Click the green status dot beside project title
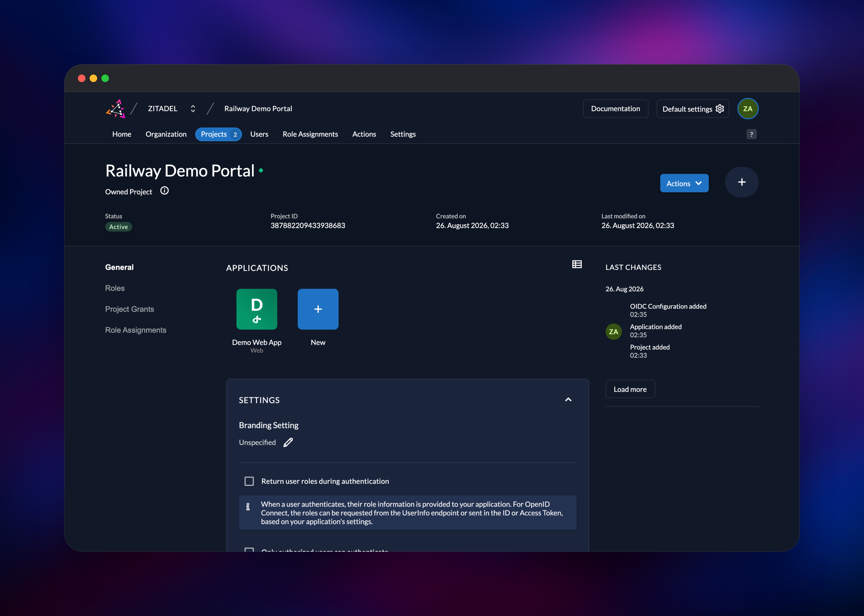Viewport: 864px width, 616px height. coord(261,171)
